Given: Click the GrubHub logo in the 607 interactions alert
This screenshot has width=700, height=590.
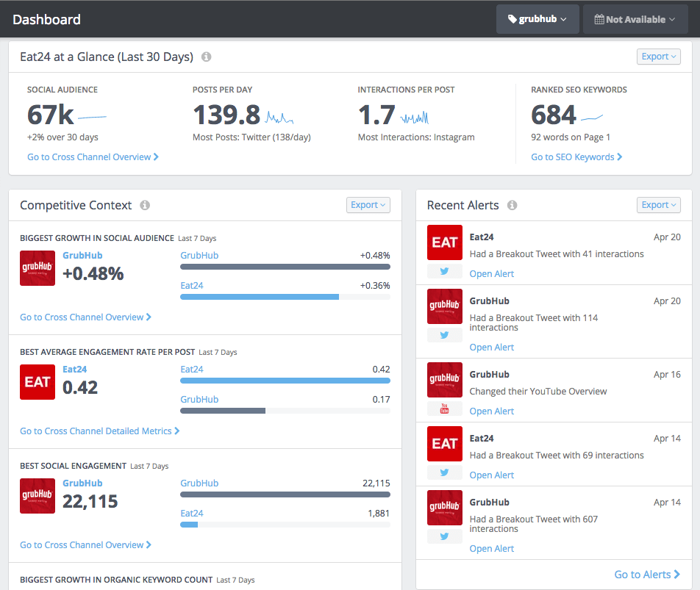Looking at the screenshot, I should pos(445,508).
